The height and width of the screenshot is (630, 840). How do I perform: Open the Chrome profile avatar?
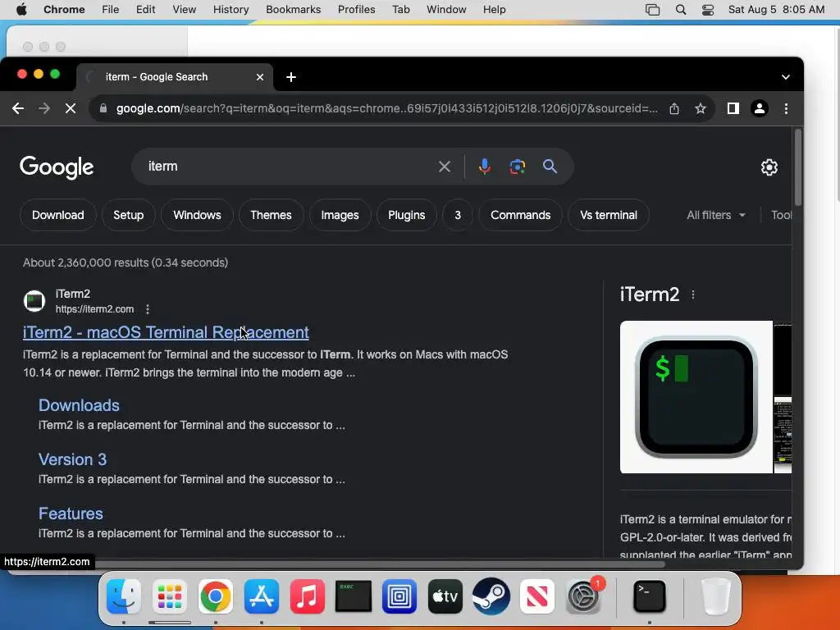click(x=759, y=109)
